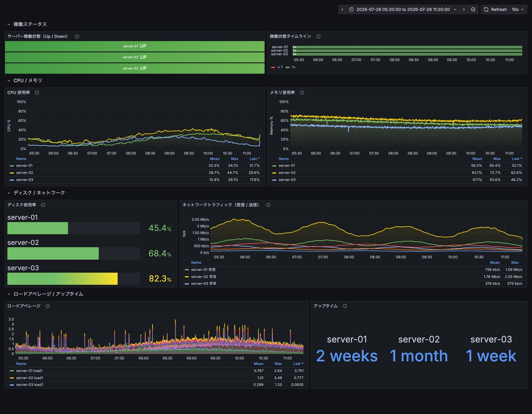Click the 72.7% memory max value
The width and height of the screenshot is (532, 414).
tap(495, 173)
